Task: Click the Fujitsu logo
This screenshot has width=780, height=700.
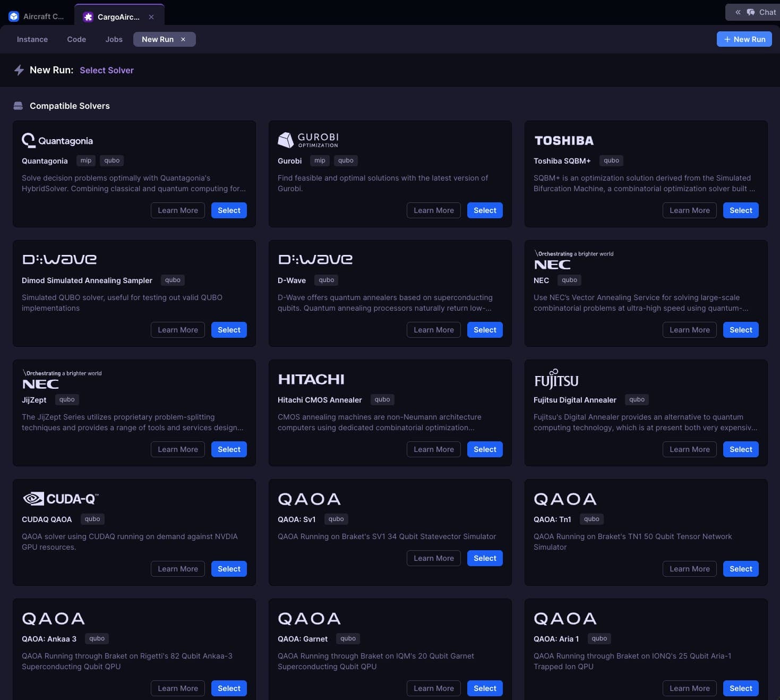Action: click(555, 379)
